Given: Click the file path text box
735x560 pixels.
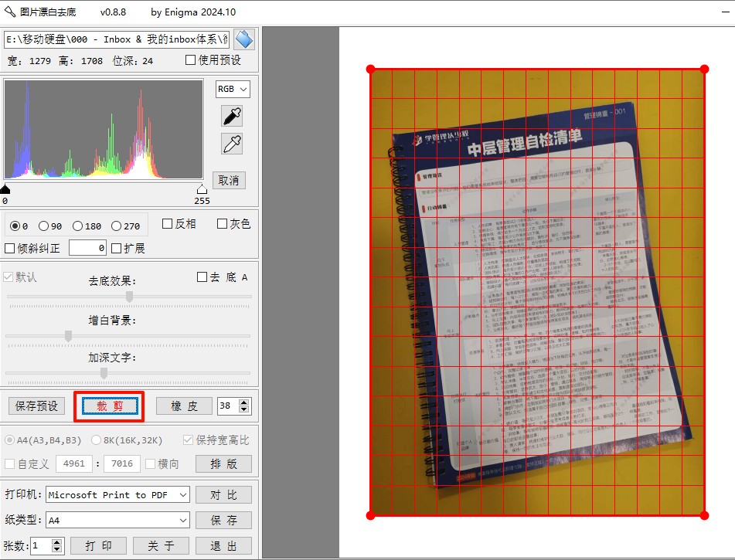Looking at the screenshot, I should (x=117, y=39).
